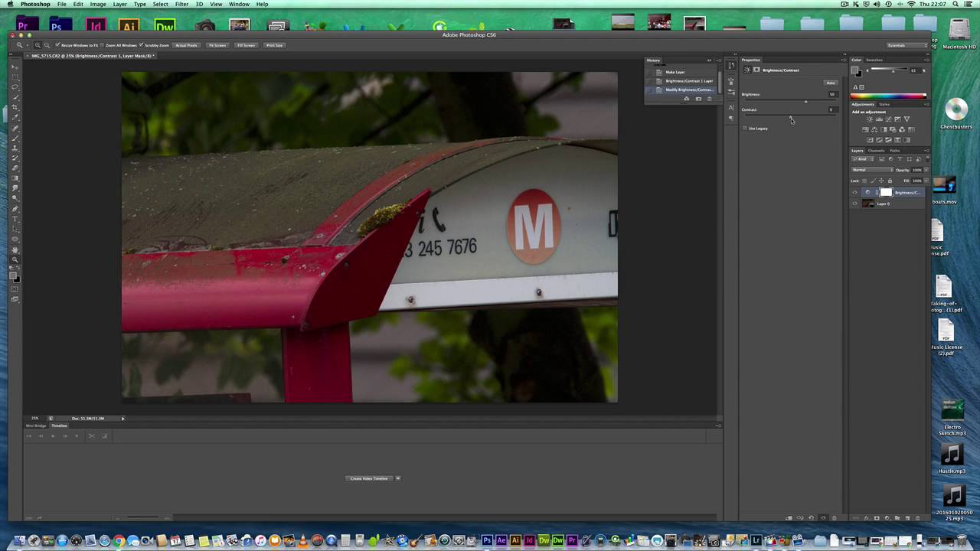The width and height of the screenshot is (980, 551).
Task: Open the Properties panel flyout menu
Action: click(844, 60)
